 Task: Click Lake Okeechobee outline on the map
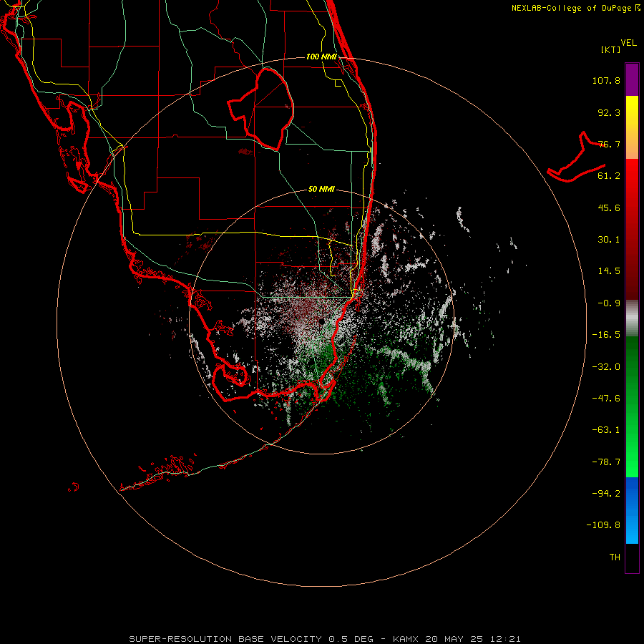pyautogui.click(x=261, y=109)
